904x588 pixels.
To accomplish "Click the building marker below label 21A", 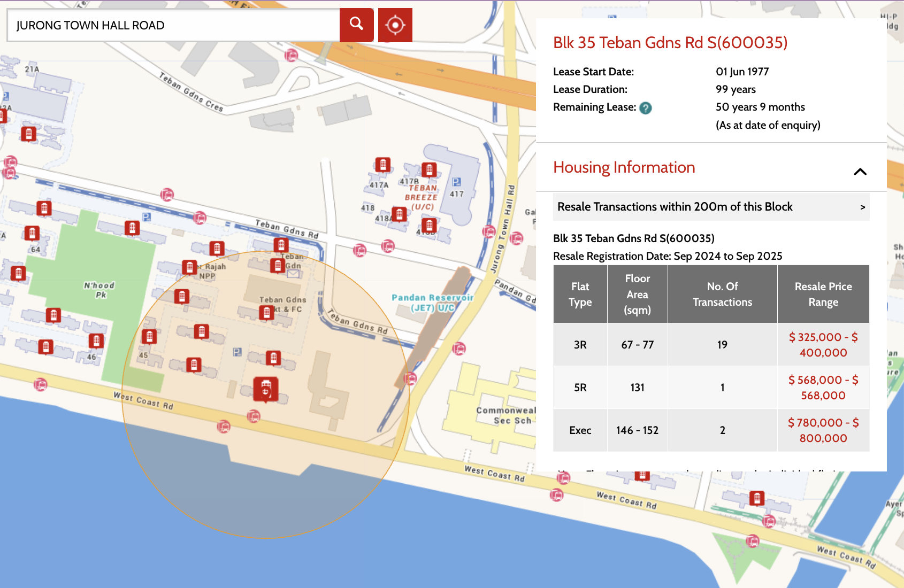I will (x=29, y=134).
